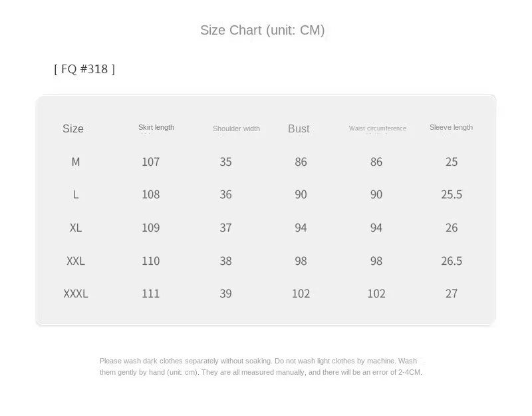
Task: Click the XXL waist circumference value 98
Action: click(376, 261)
